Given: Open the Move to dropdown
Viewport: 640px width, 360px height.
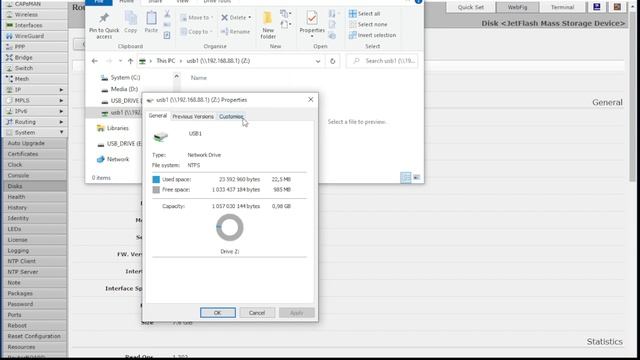Looking at the screenshot, I should (197, 18).
